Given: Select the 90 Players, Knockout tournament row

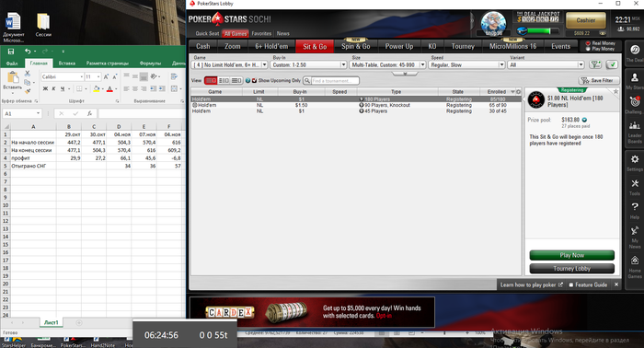Looking at the screenshot, I should pyautogui.click(x=356, y=105).
